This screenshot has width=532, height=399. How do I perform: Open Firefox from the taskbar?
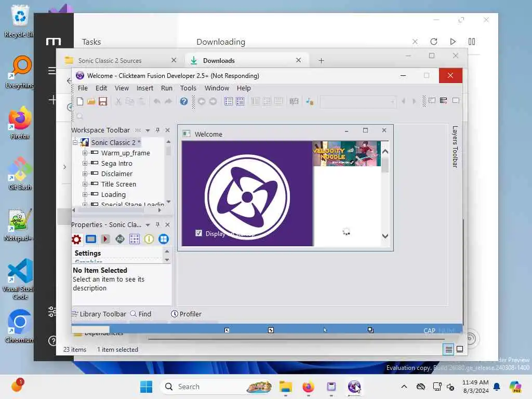(x=308, y=387)
